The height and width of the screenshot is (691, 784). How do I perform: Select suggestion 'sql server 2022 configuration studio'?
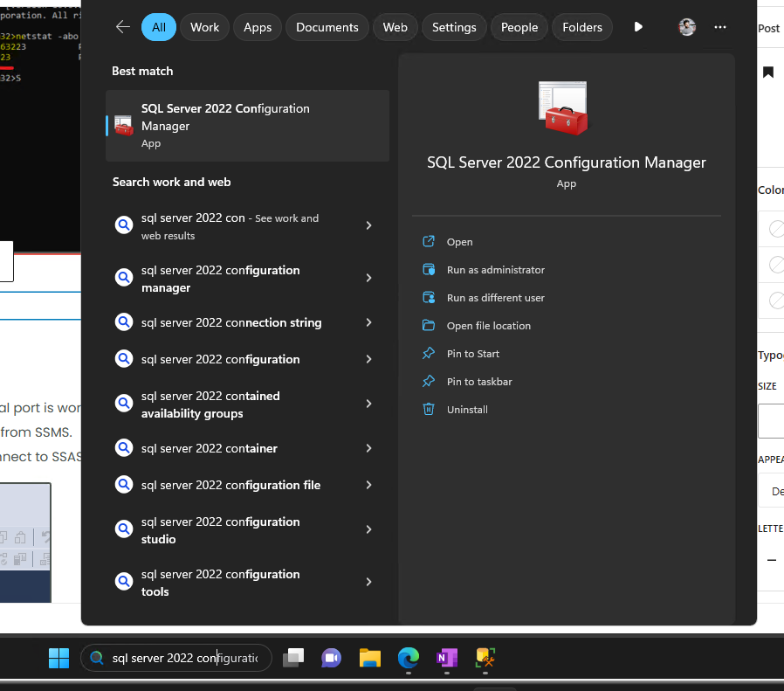click(247, 530)
